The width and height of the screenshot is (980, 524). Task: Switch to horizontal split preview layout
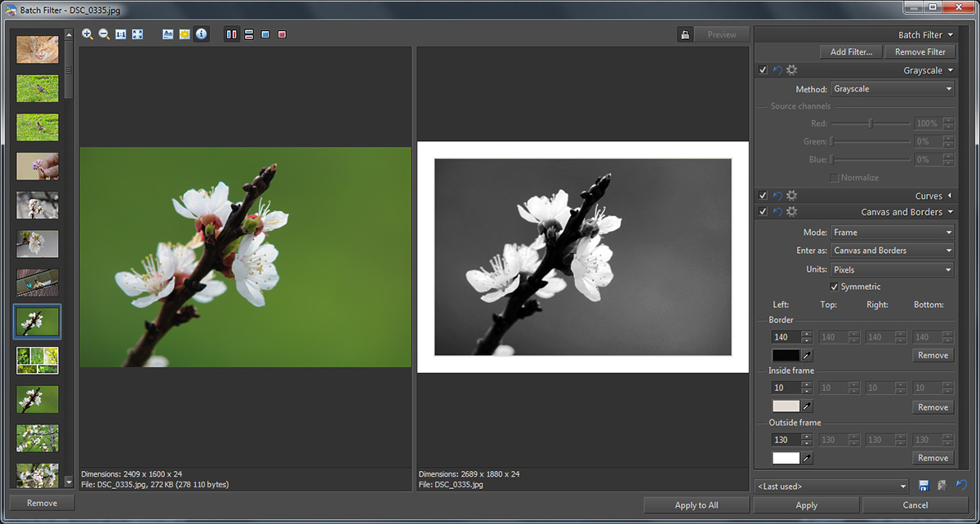click(248, 34)
